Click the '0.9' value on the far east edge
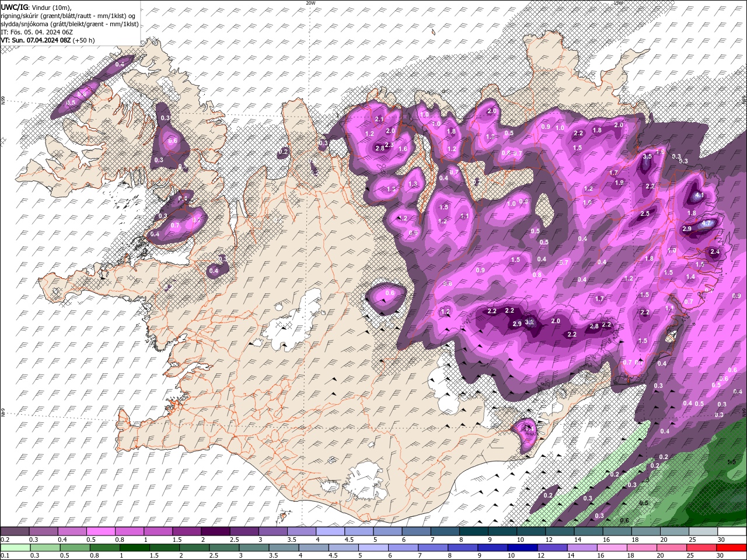 [x=736, y=296]
